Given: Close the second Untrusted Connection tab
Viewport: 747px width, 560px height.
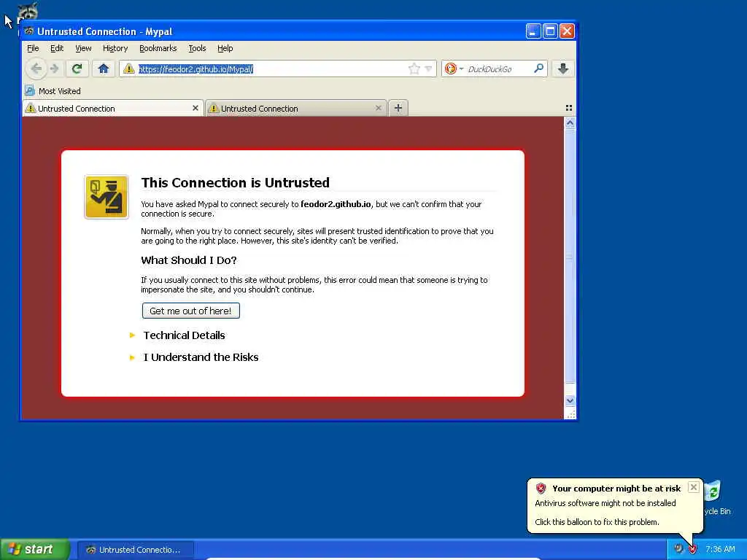Looking at the screenshot, I should (x=379, y=108).
